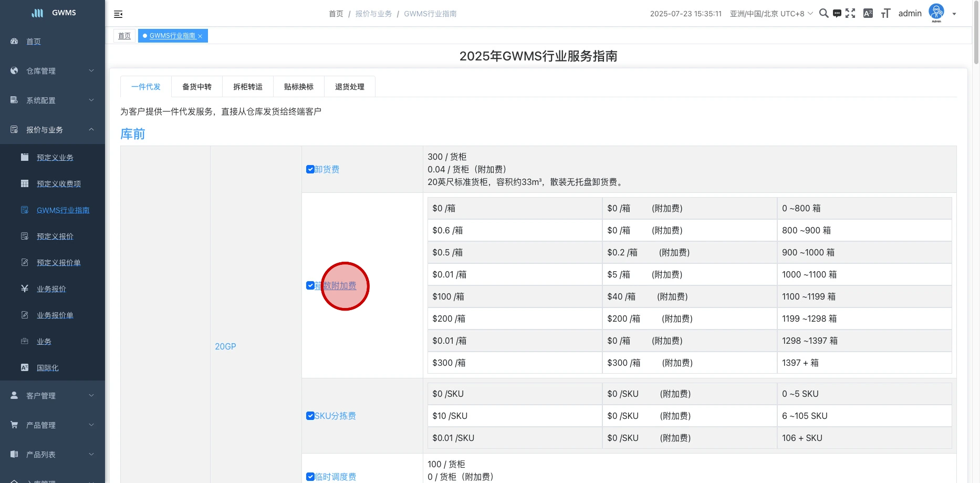Switch to the 备货中转 tab
Screen dimensions: 980x483
pyautogui.click(x=197, y=87)
